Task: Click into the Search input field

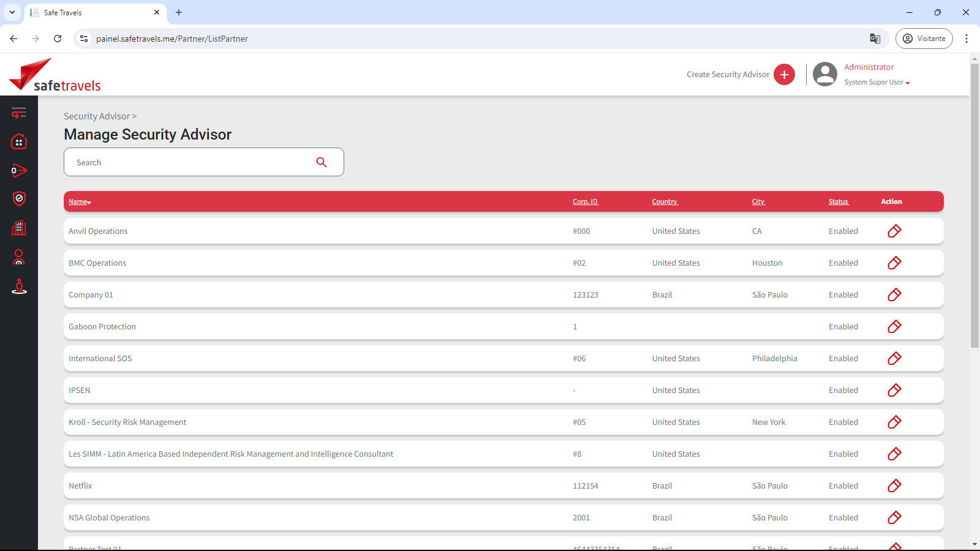Action: [x=190, y=162]
